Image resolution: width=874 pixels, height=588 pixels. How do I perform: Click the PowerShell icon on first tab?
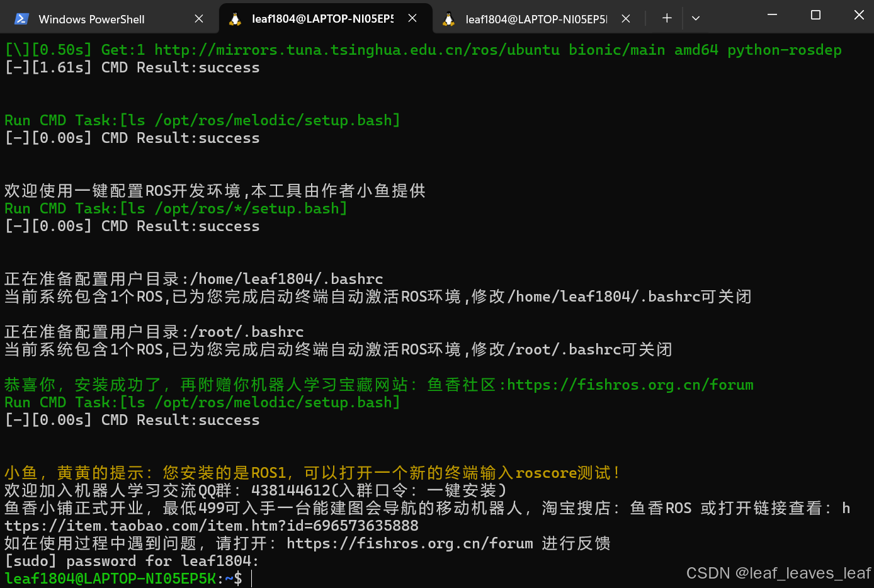pos(21,19)
